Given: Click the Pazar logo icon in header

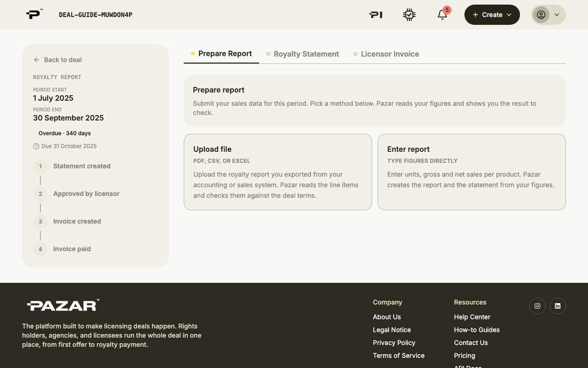Looking at the screenshot, I should [x=34, y=14].
